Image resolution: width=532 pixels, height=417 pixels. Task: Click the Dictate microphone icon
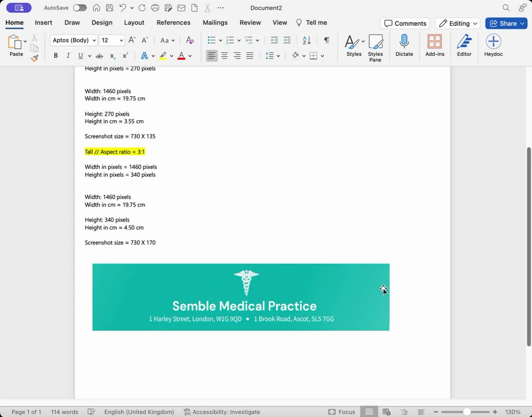[x=404, y=45]
